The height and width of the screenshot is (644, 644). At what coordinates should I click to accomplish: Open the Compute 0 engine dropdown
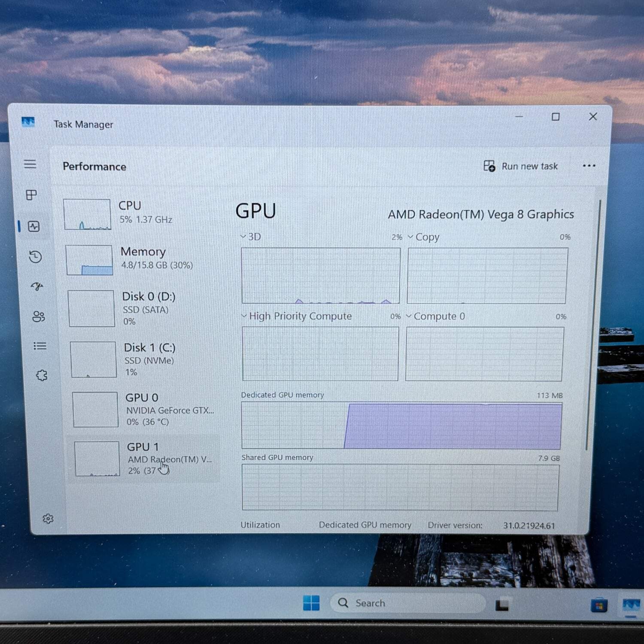click(x=409, y=316)
